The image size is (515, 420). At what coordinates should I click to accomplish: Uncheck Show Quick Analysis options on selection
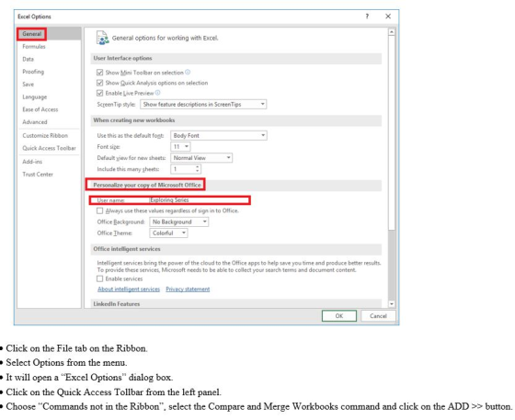tap(100, 83)
